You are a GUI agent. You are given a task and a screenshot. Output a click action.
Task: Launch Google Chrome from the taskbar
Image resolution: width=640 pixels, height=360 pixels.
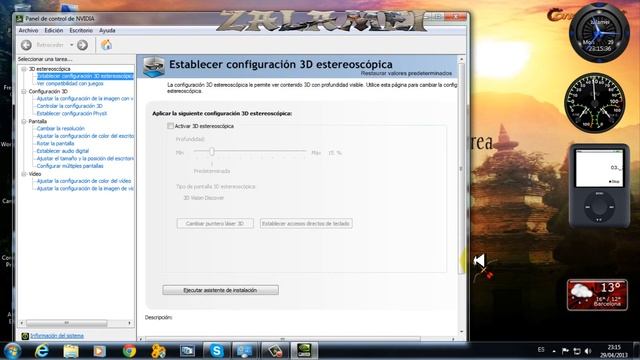coord(129,351)
